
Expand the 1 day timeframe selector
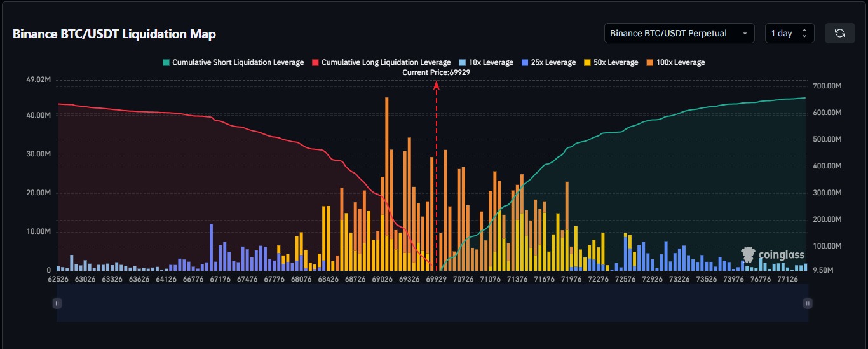pos(789,33)
